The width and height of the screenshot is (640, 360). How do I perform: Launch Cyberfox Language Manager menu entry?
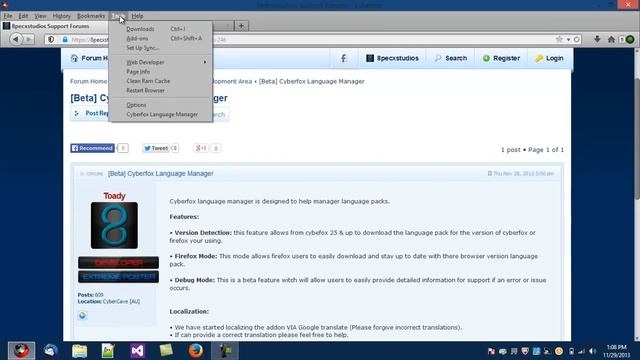point(161,114)
